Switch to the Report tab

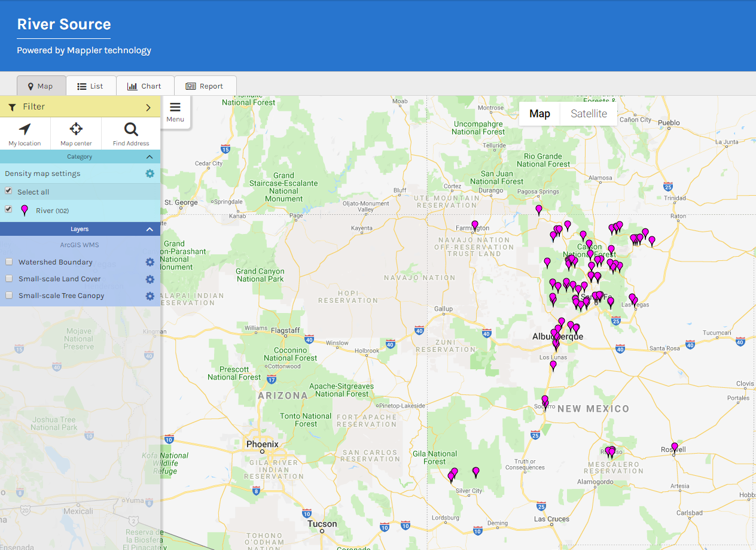pos(205,86)
